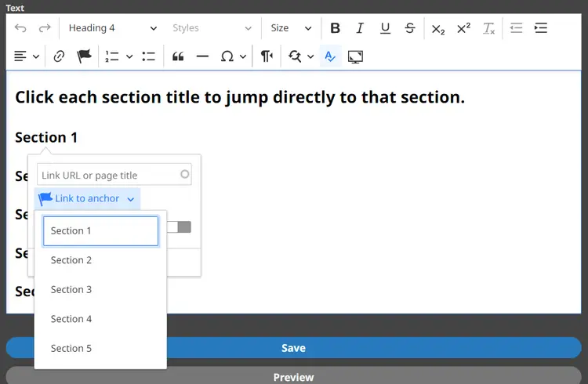
Task: Click the anchor flag icon in toolbar
Action: pos(84,56)
